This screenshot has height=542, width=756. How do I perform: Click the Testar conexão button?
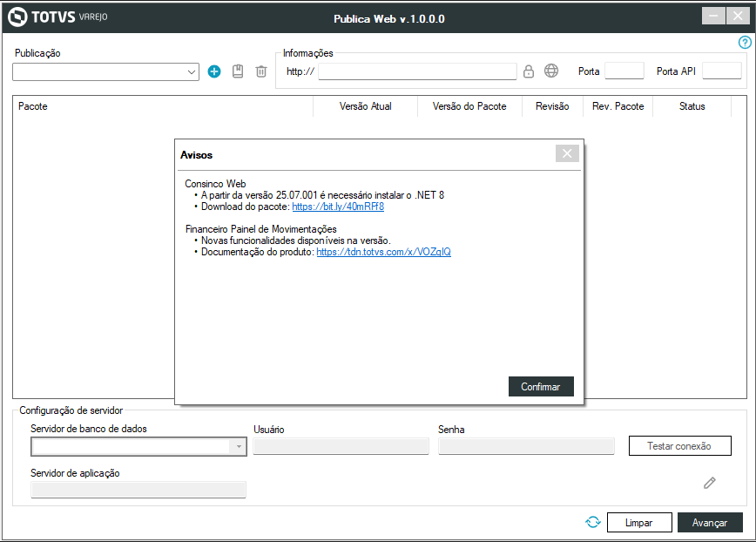(x=679, y=446)
